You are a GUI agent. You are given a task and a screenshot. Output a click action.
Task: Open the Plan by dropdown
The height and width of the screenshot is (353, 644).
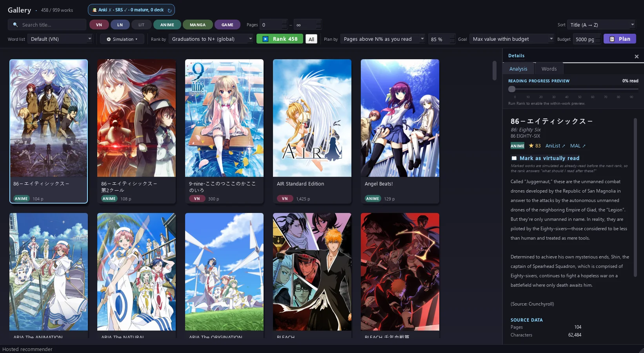(x=383, y=39)
